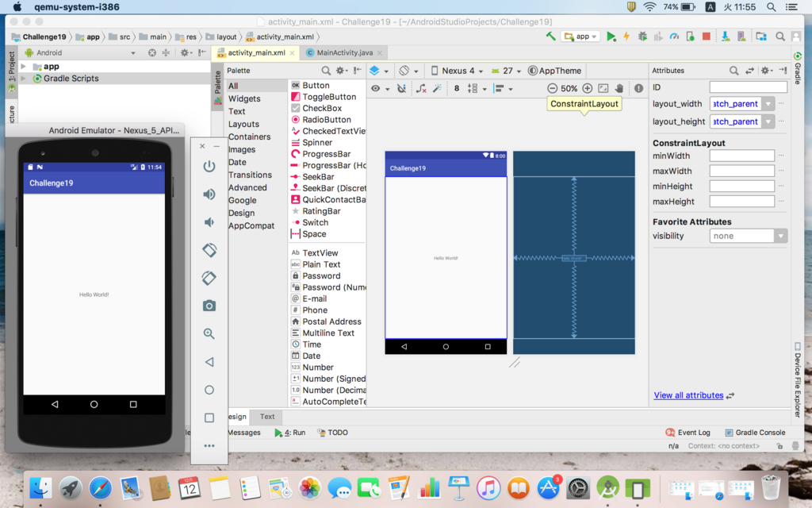Open API 27 version dropdown
This screenshot has height=508, width=812.
coord(506,71)
